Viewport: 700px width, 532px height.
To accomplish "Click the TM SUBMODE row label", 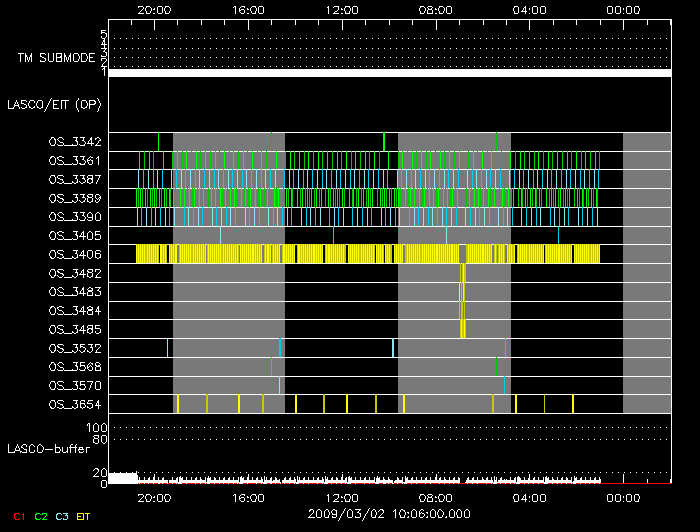I will [x=56, y=58].
